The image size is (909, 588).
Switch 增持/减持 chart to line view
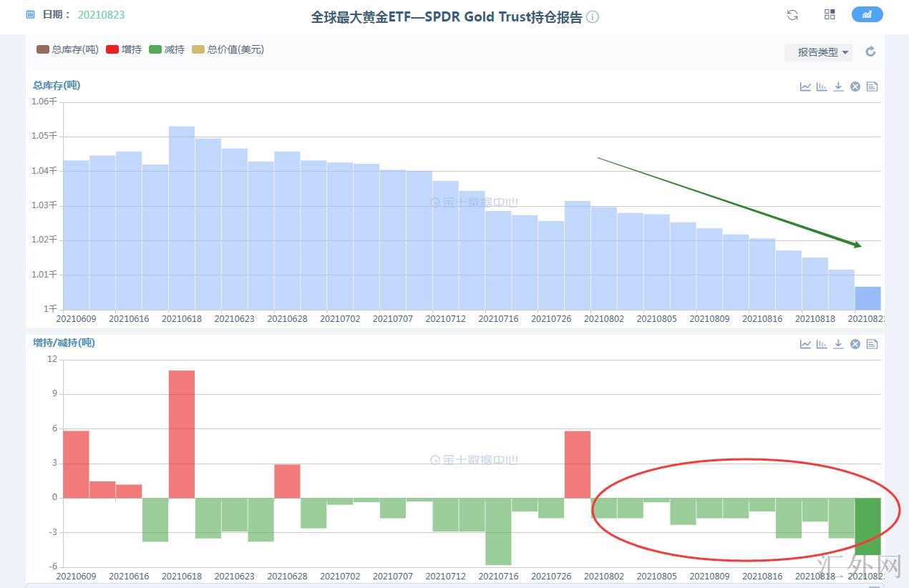tap(805, 344)
